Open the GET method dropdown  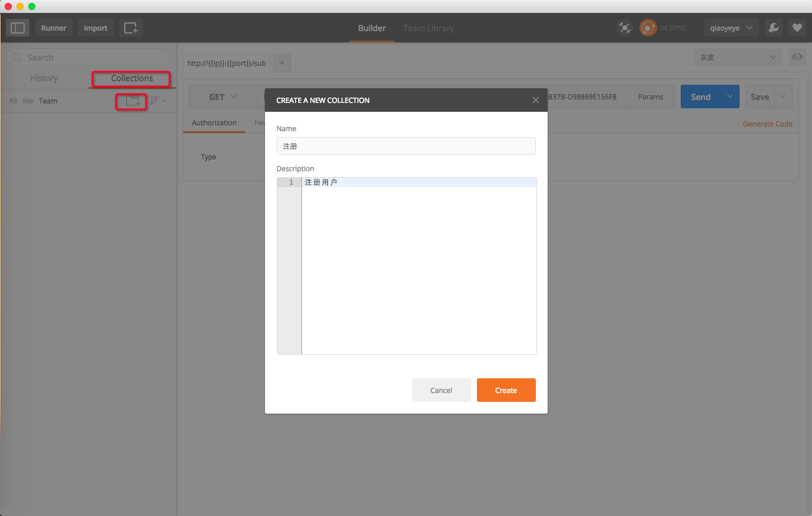(x=223, y=97)
